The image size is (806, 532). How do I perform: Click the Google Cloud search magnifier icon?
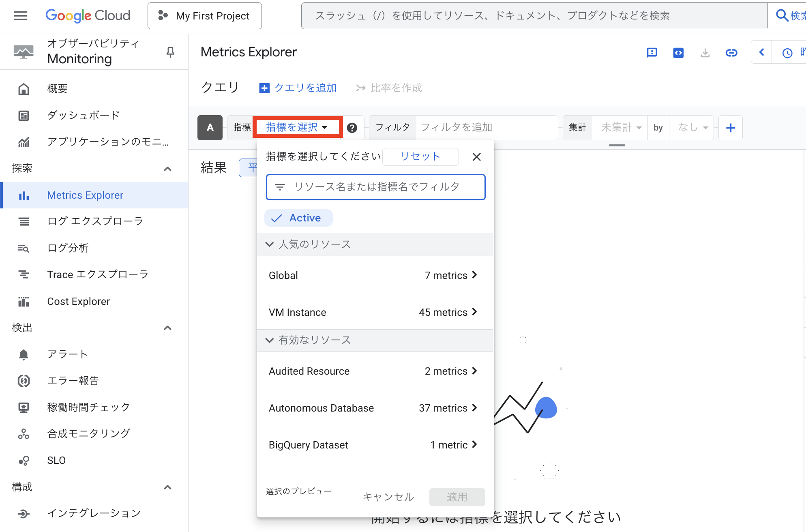[x=782, y=15]
